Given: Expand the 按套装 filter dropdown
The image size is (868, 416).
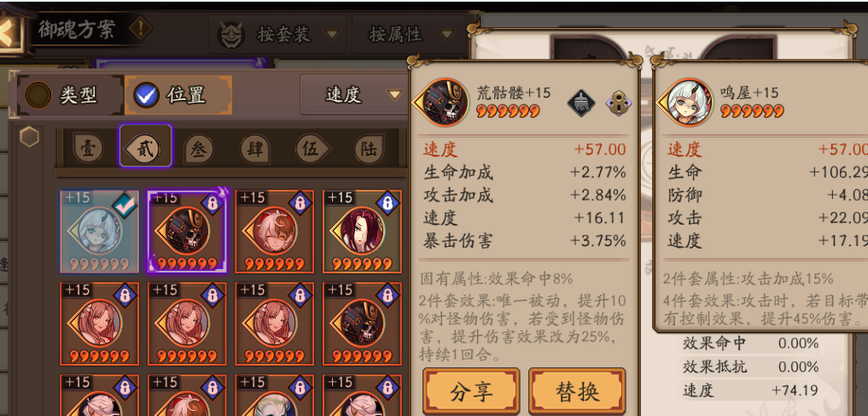Looking at the screenshot, I should [x=279, y=34].
